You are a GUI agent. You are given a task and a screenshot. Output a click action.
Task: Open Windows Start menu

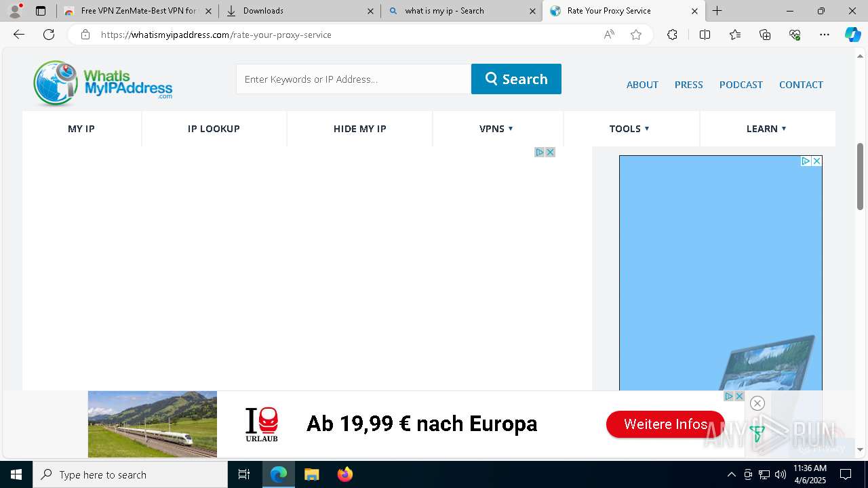16,474
